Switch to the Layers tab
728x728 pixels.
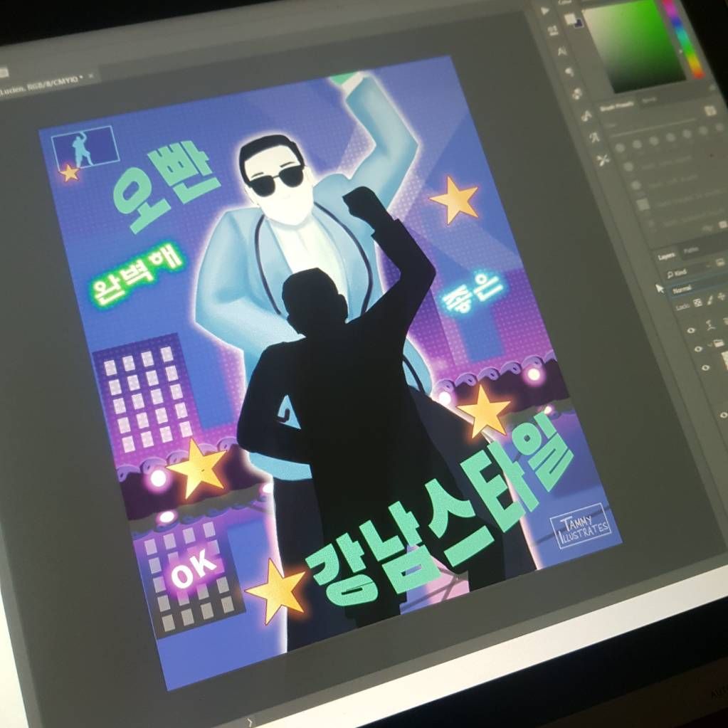point(666,257)
